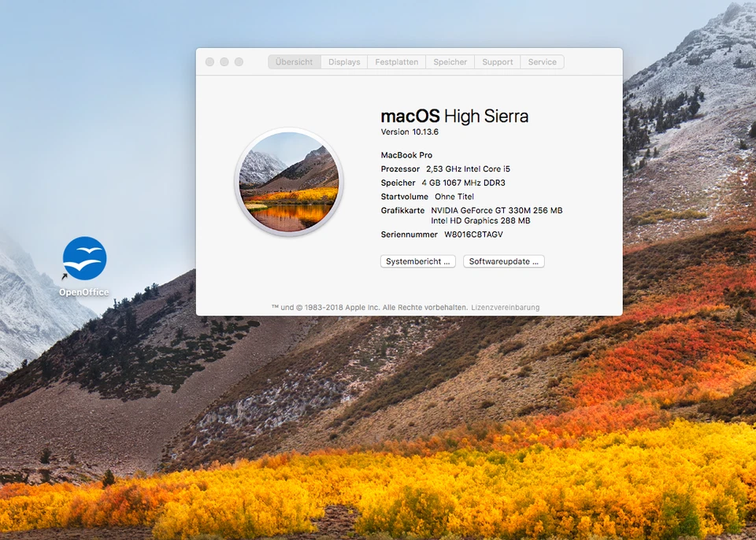
Task: Click the Startvolume entry Ohne Titel
Action: (x=454, y=196)
